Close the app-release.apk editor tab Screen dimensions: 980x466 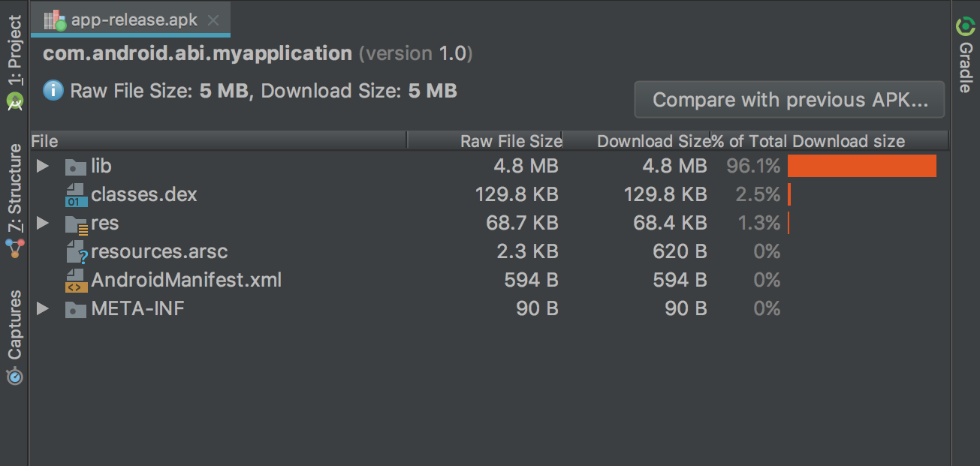(x=213, y=21)
